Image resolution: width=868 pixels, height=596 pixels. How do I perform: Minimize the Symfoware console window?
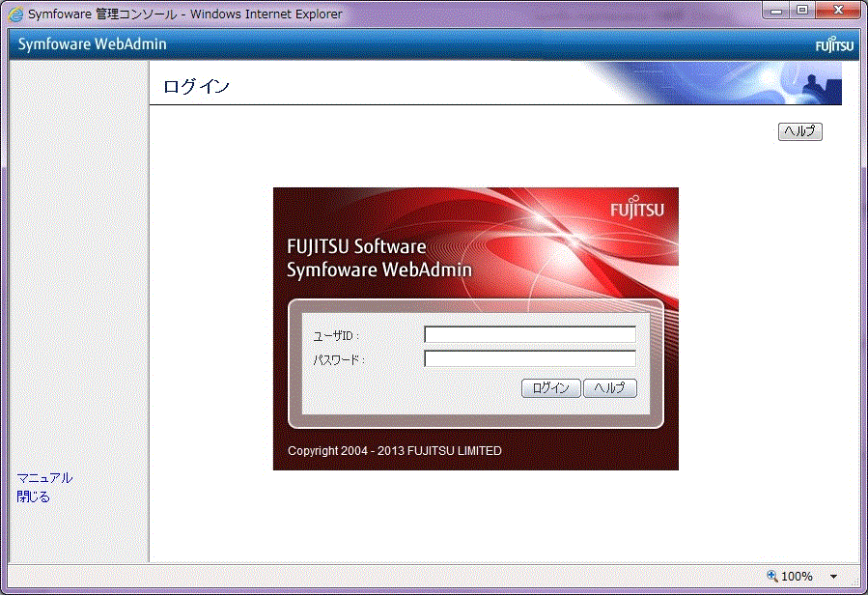pos(776,12)
